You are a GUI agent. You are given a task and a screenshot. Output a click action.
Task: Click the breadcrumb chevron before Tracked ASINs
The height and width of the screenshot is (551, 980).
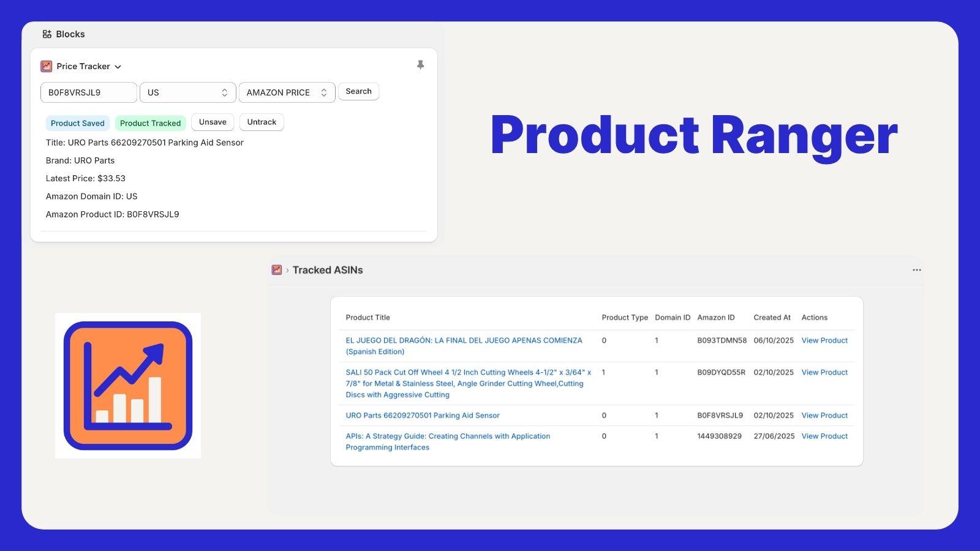click(286, 269)
